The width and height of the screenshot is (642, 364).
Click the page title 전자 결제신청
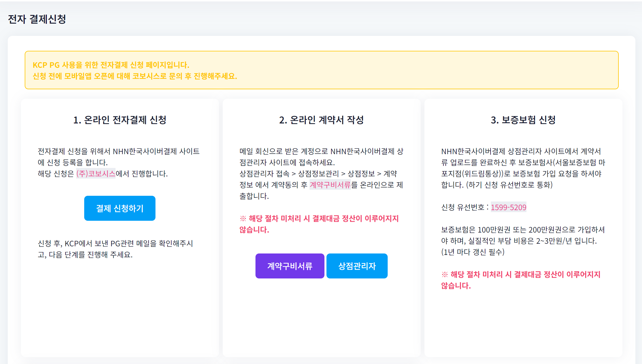point(37,19)
